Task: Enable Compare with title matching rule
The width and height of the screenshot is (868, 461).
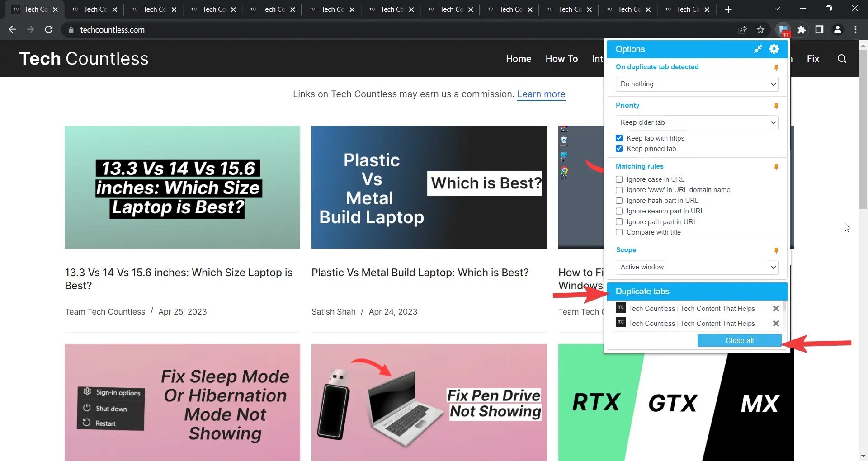Action: 619,232
